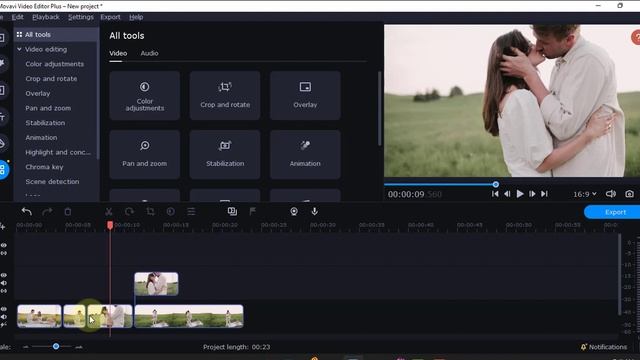Open the Color adjustments tool card
The height and width of the screenshot is (360, 640).
(144, 96)
